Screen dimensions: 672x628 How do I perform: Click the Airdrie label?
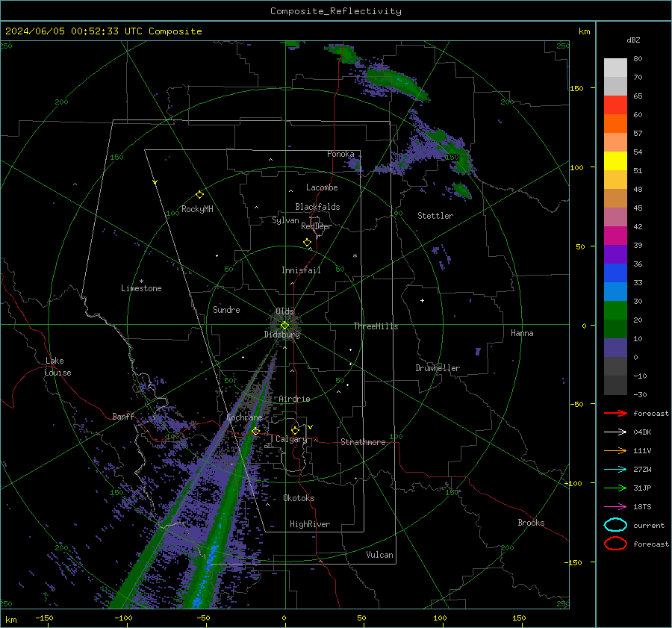coord(294,399)
